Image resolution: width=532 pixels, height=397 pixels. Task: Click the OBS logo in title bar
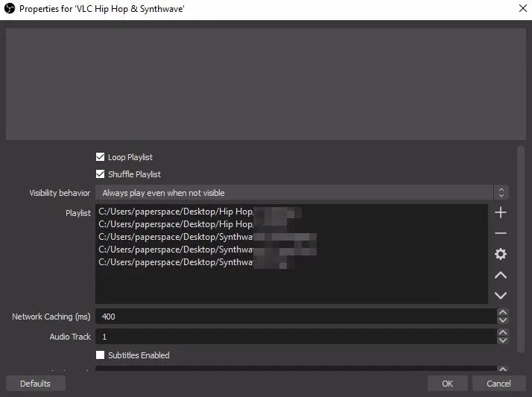[10, 8]
